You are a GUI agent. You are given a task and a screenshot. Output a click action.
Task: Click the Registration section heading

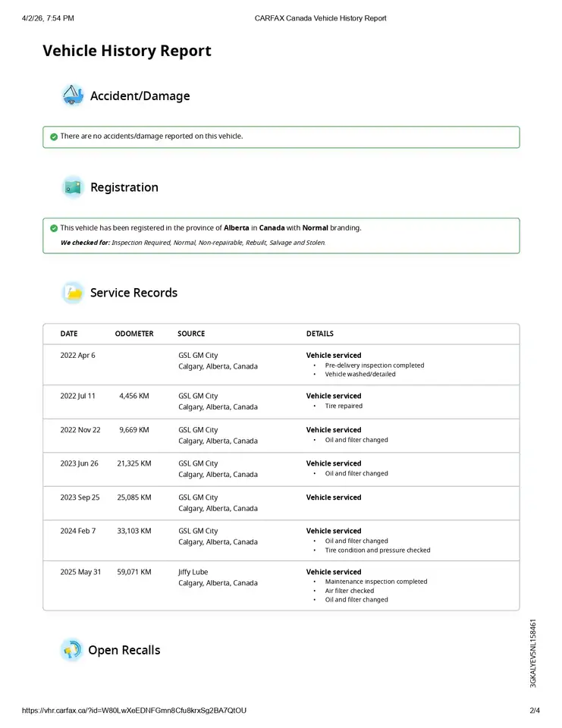124,187
